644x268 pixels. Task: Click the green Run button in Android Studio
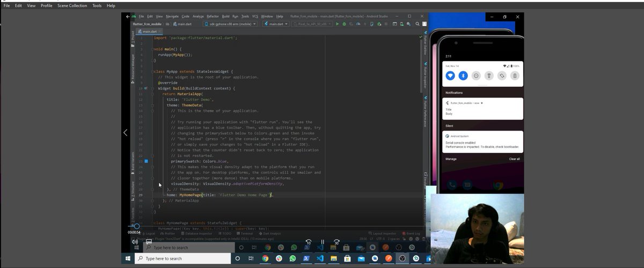337,24
